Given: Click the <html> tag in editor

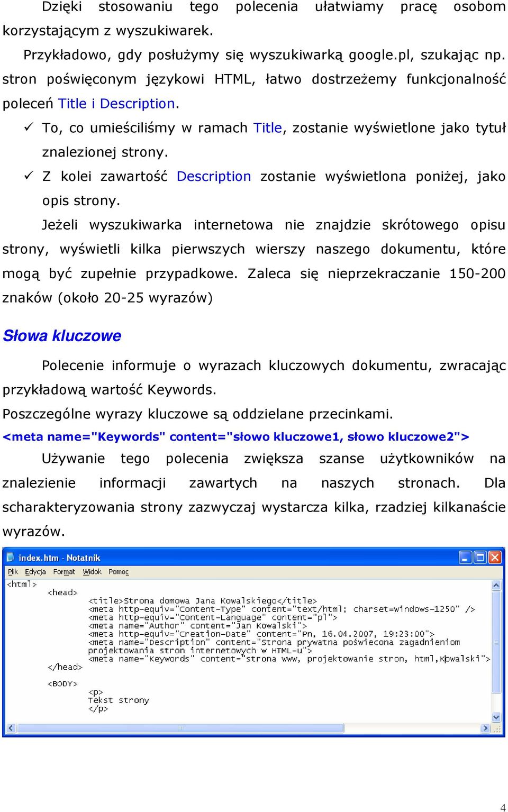Looking at the screenshot, I should tap(22, 584).
